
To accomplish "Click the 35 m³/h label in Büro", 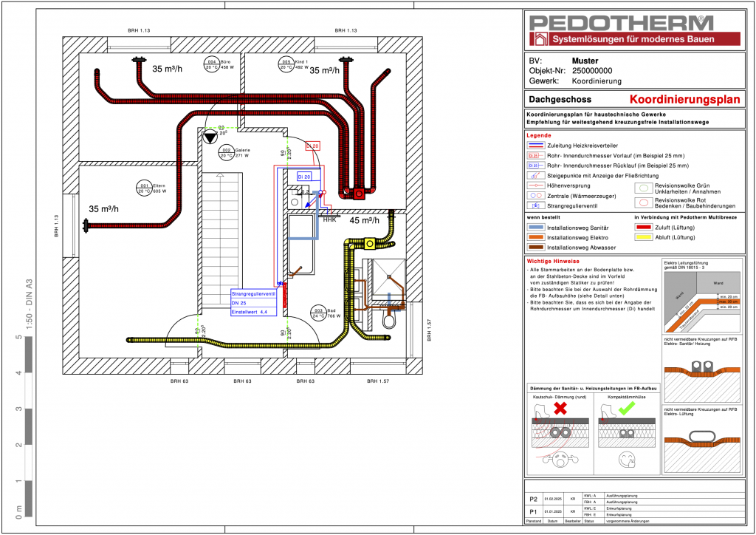I will 168,69.
